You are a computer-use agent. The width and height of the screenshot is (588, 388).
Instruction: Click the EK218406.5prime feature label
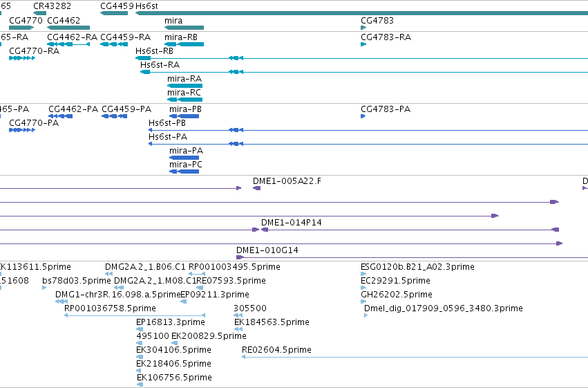(173, 364)
